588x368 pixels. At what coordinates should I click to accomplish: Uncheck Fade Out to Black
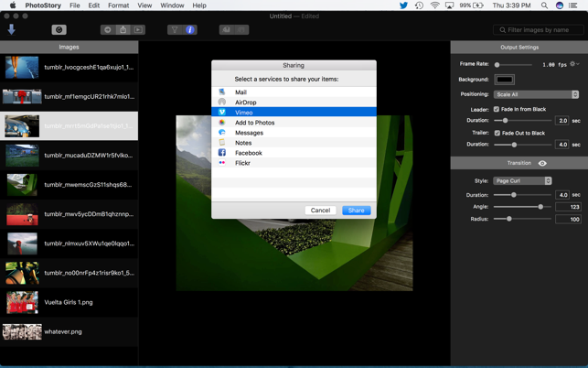point(497,133)
